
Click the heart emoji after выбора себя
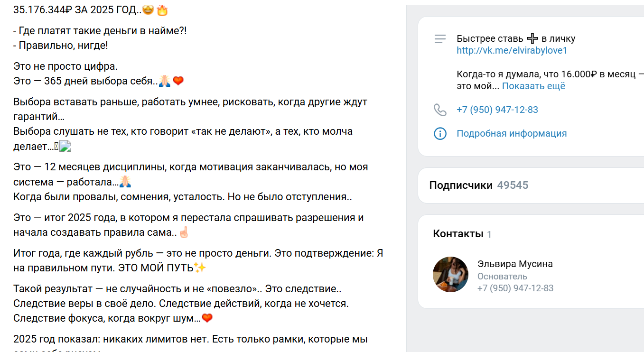179,81
